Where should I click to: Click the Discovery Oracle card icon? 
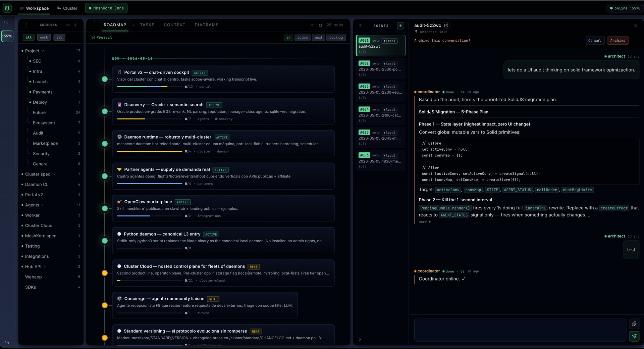pos(119,105)
